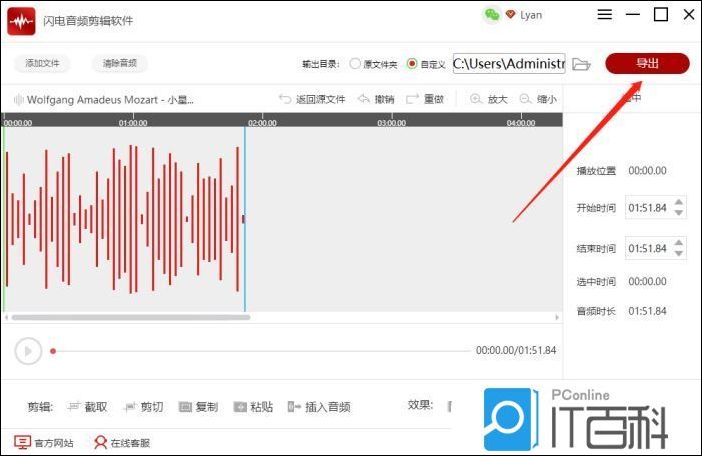Open 官方网站 official website link
The image size is (702, 456).
[x=43, y=443]
